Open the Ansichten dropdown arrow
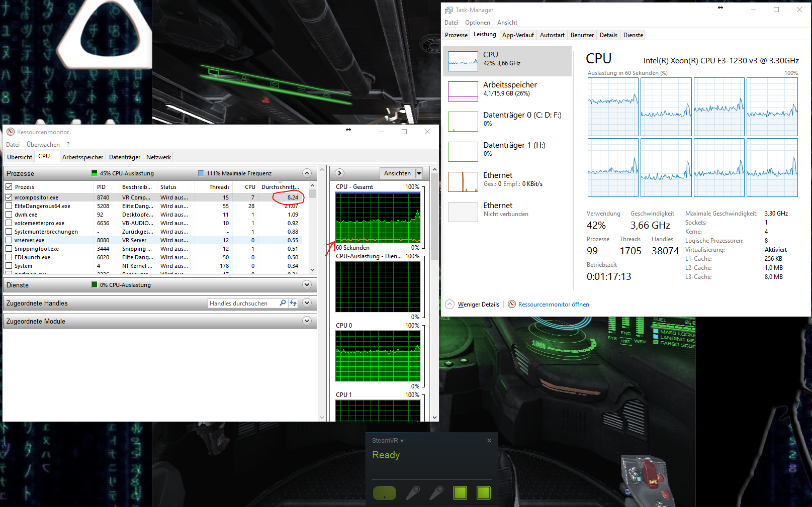Screen dimensions: 812x507 point(419,173)
